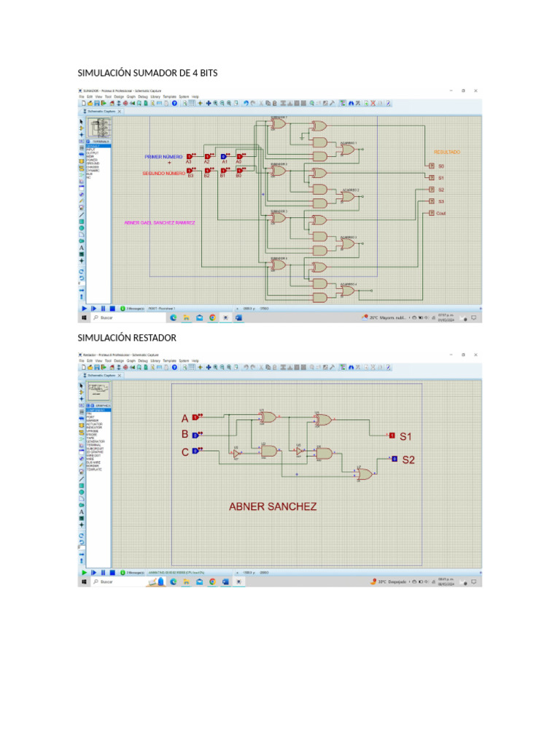Open Edge from taskbar under Restador window
This screenshot has width=560, height=747.
point(173,581)
